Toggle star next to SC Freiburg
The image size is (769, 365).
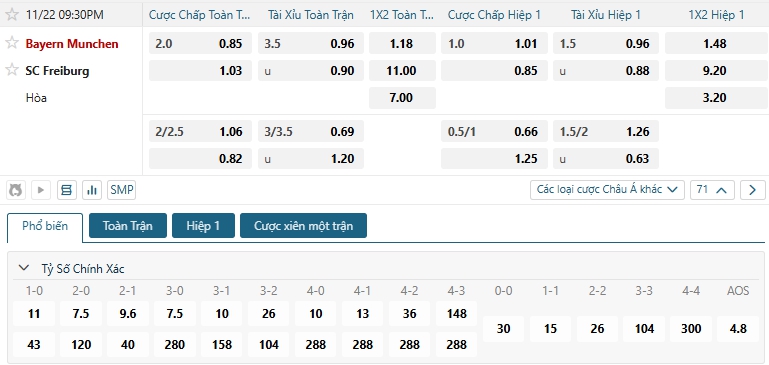tap(12, 70)
